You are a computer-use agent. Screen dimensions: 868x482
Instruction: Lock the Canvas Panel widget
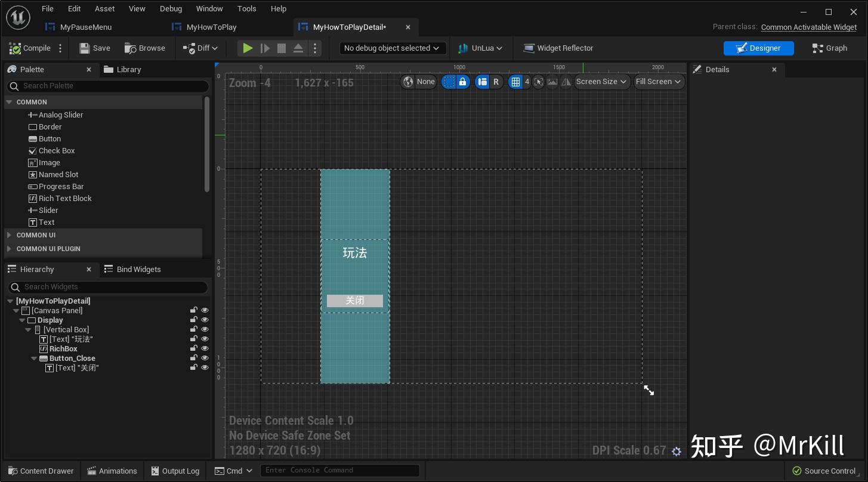pos(194,310)
